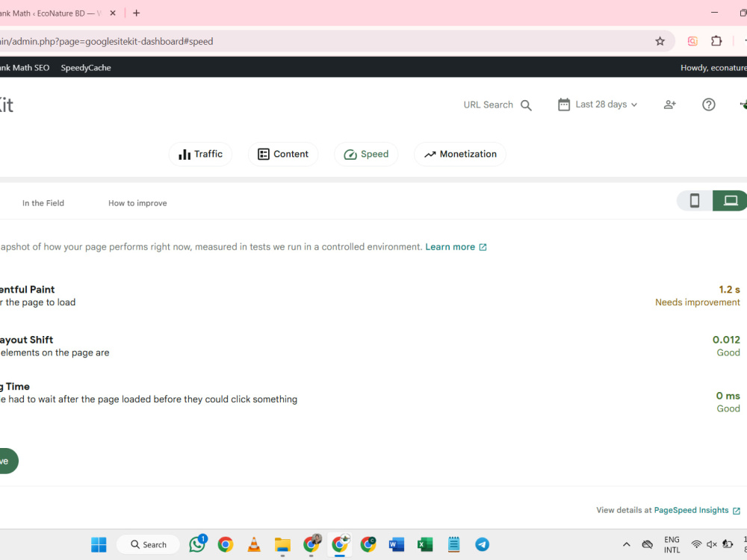Open the Wi-Fi network tray icon
The height and width of the screenshot is (560, 747).
pyautogui.click(x=696, y=544)
